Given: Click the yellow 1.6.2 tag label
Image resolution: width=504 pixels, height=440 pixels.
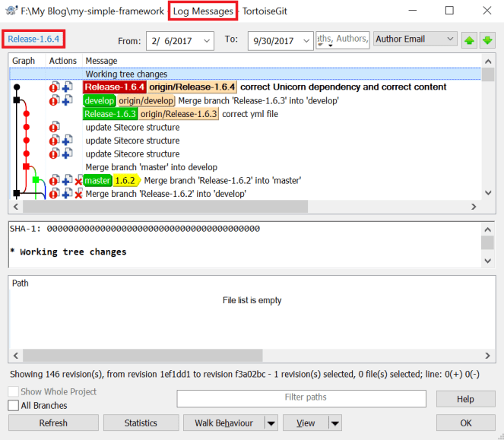Looking at the screenshot, I should (125, 181).
